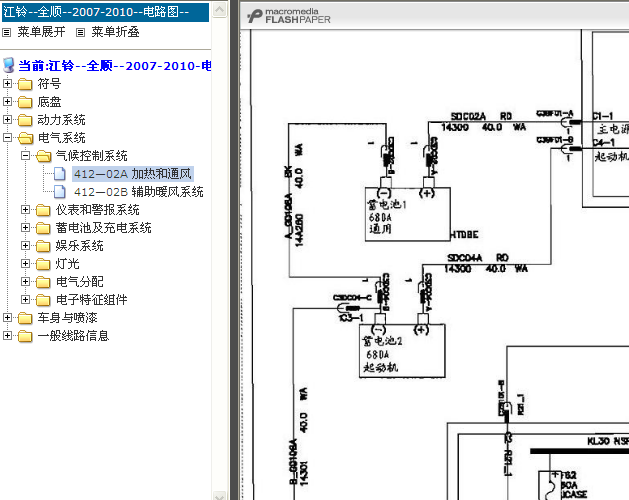Click the 一般线路信息 folder icon
The height and width of the screenshot is (500, 629).
(25, 336)
